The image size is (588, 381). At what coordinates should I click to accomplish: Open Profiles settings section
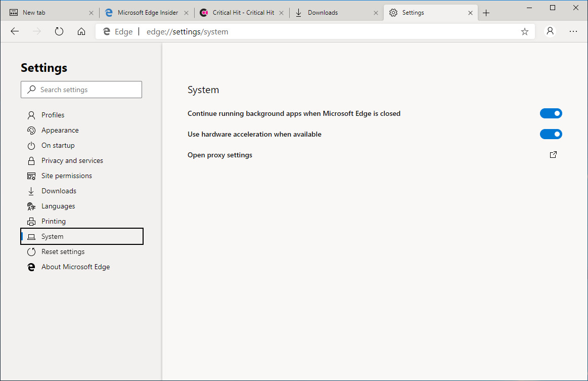coord(53,115)
